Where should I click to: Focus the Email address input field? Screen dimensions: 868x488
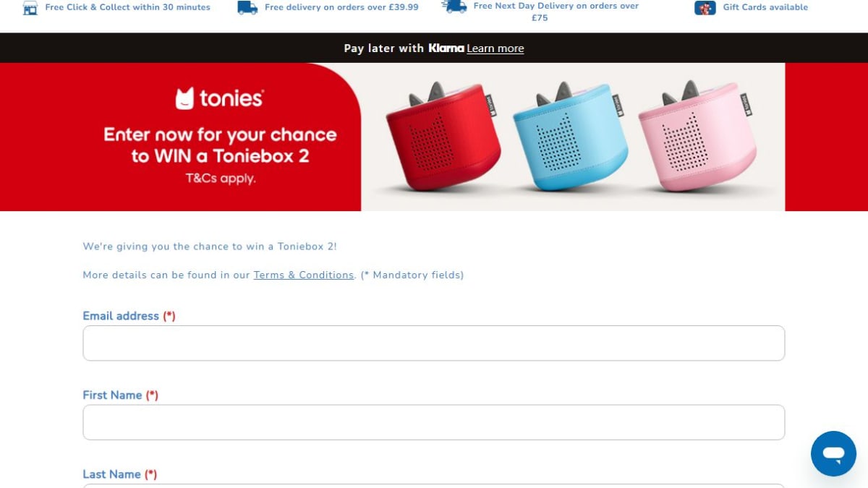[433, 343]
